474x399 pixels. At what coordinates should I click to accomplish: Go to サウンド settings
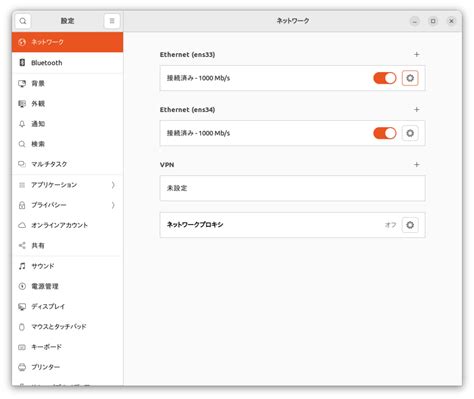[x=67, y=266]
